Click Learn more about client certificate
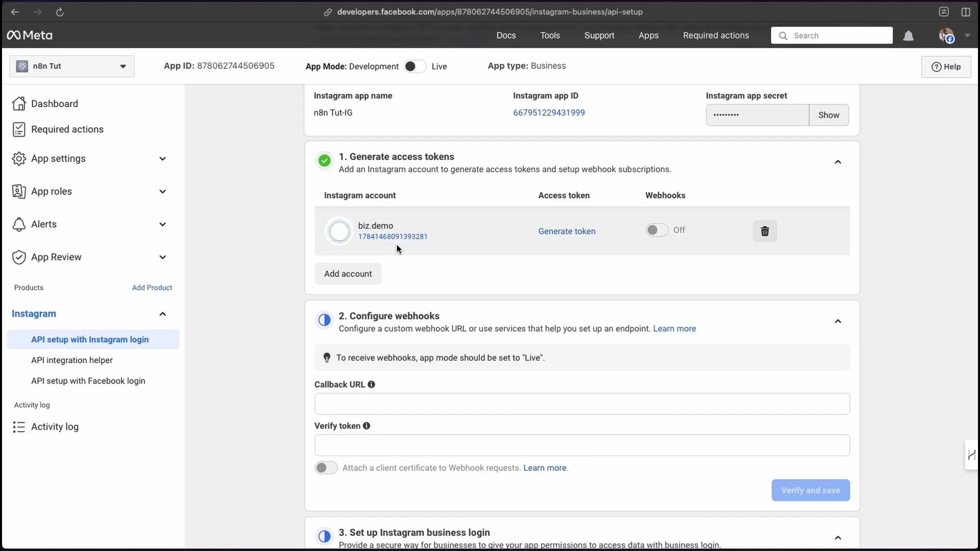The width and height of the screenshot is (980, 551). 545,468
